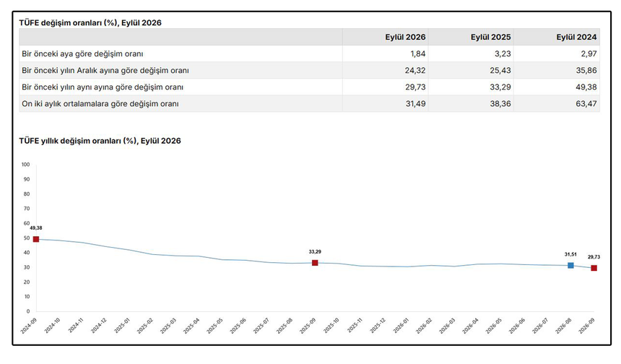This screenshot has width=621, height=364.
Task: Click x-axis label 2026-04
Action: pos(471,326)
